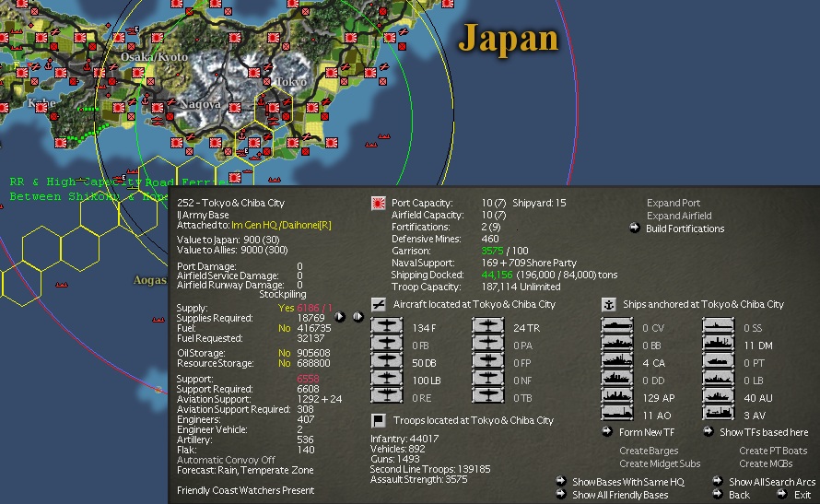Screen dimensions: 820x504
Task: Click Create Midget Subs
Action: (660, 463)
